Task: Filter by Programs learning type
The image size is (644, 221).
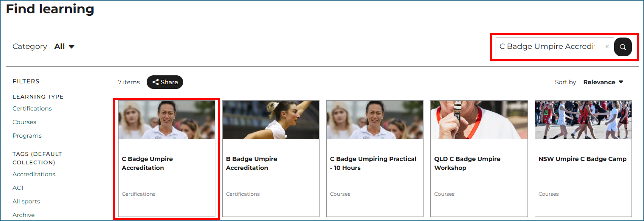Action: click(x=27, y=136)
